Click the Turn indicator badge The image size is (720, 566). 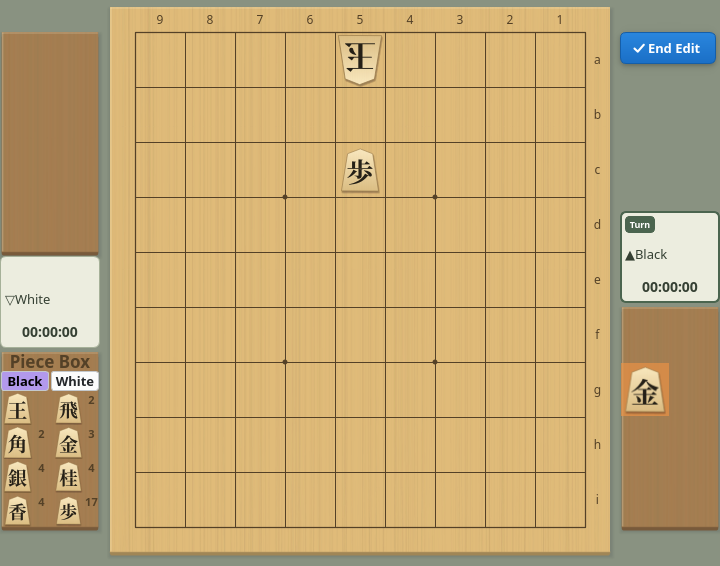click(x=640, y=225)
